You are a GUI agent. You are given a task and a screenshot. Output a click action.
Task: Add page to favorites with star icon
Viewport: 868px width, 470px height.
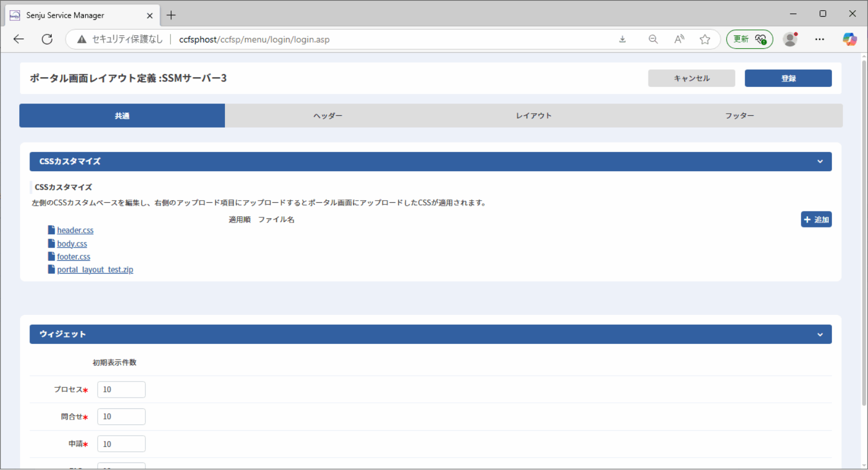tap(705, 39)
